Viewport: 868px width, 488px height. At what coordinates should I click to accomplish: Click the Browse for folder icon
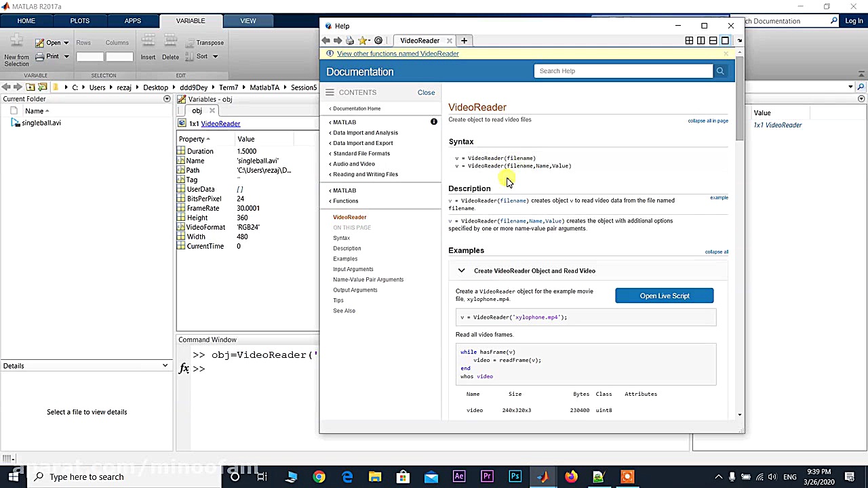pos(43,87)
